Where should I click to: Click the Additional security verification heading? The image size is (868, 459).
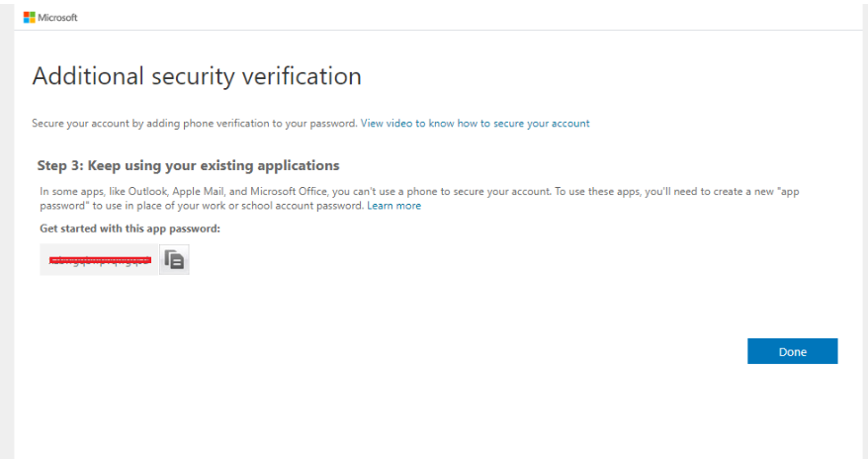pos(197,76)
